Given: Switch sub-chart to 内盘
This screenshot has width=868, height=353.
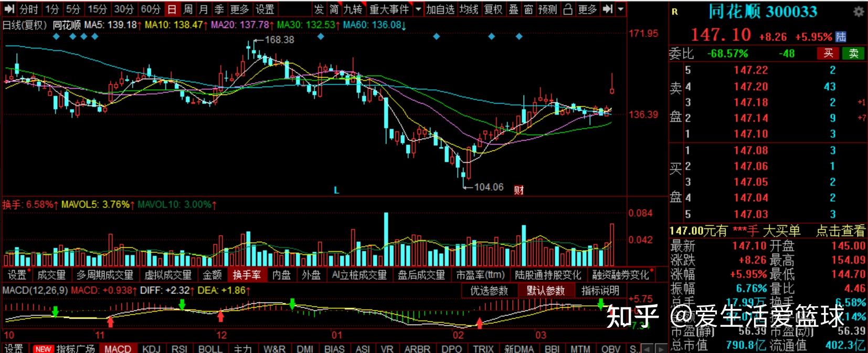Looking at the screenshot, I should 281,275.
